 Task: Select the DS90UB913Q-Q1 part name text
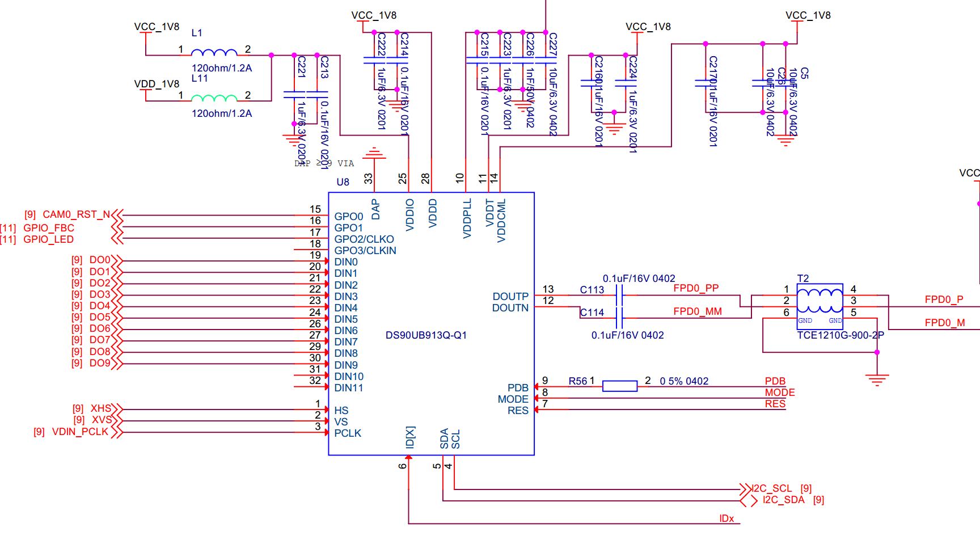(x=426, y=335)
